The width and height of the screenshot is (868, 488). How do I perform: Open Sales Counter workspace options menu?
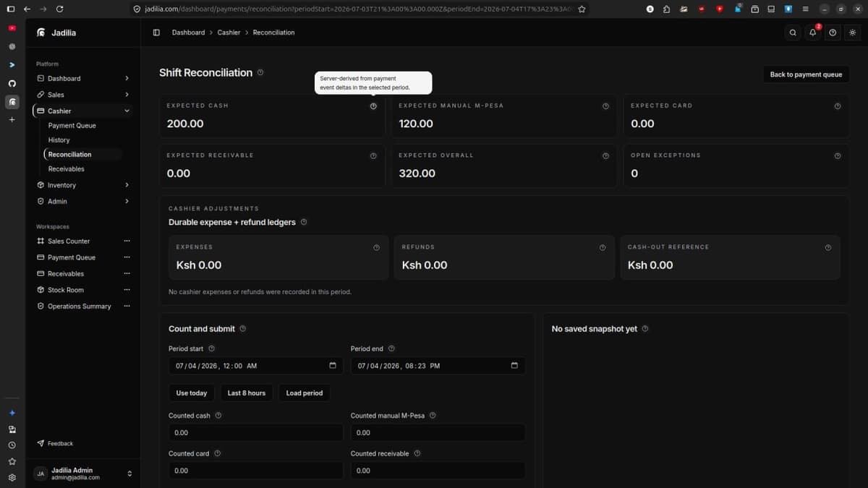click(127, 241)
